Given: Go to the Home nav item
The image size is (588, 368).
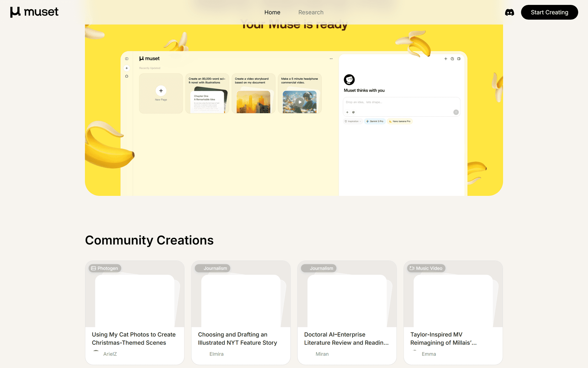Looking at the screenshot, I should pyautogui.click(x=272, y=12).
